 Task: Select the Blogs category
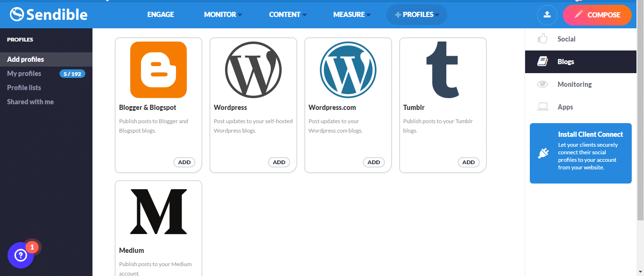(x=581, y=62)
